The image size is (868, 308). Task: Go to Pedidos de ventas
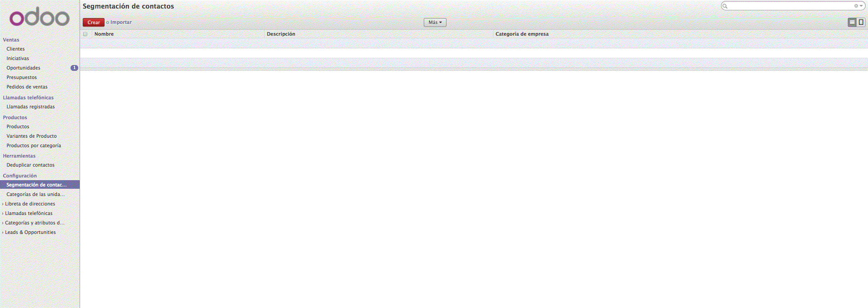point(27,87)
